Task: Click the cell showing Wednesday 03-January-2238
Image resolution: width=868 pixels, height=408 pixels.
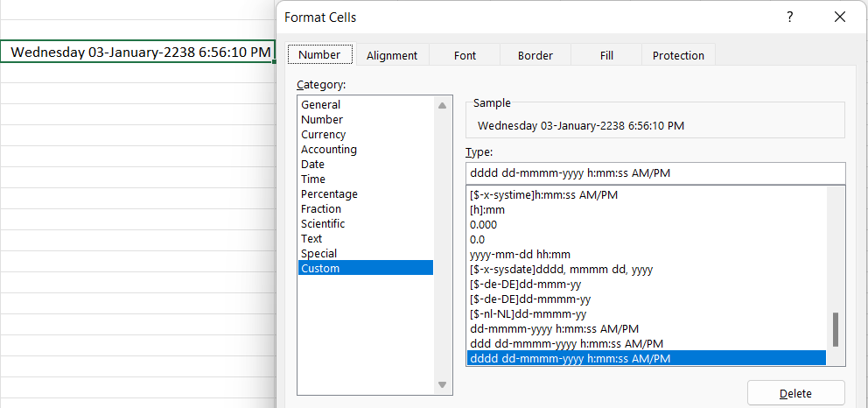Action: tap(140, 53)
